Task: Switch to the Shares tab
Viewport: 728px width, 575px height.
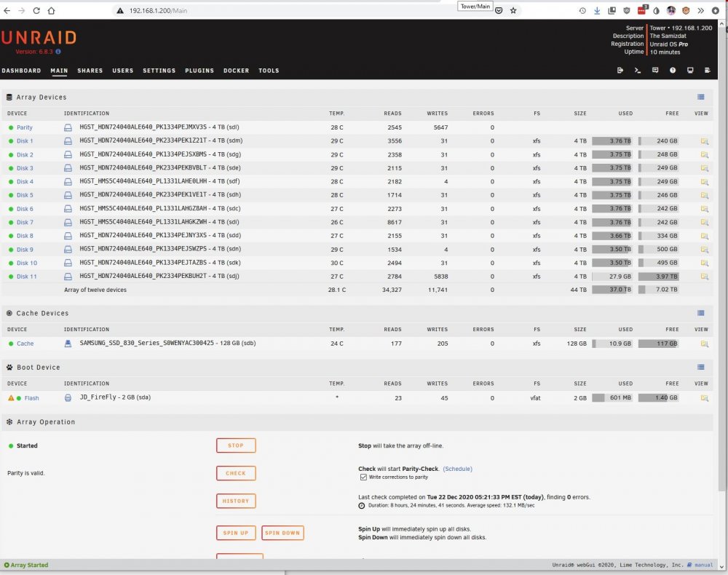Action: (x=90, y=71)
